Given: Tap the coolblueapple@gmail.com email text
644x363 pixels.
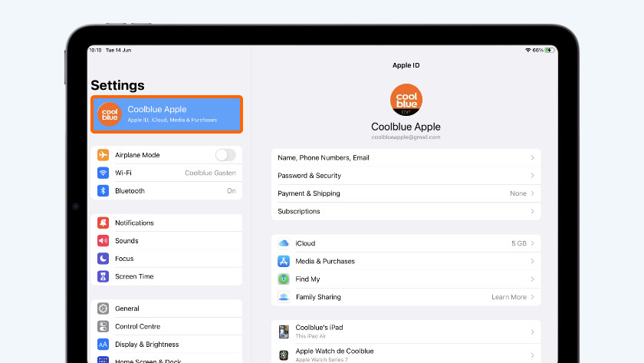Looking at the screenshot, I should (x=406, y=137).
